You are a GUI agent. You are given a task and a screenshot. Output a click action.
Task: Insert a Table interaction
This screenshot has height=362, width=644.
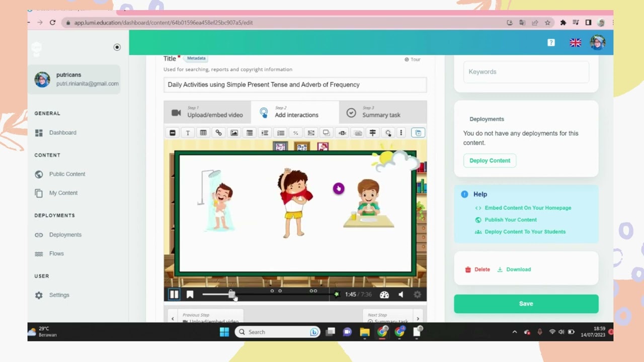click(203, 133)
